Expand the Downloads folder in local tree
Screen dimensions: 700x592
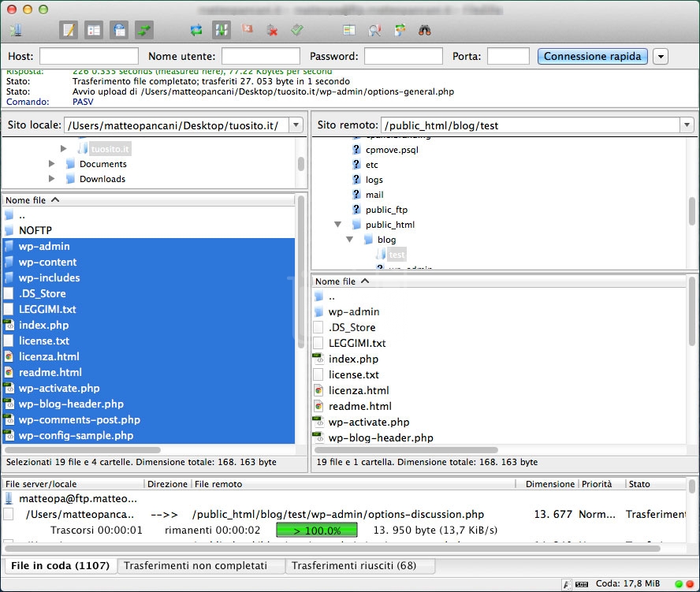click(x=51, y=179)
